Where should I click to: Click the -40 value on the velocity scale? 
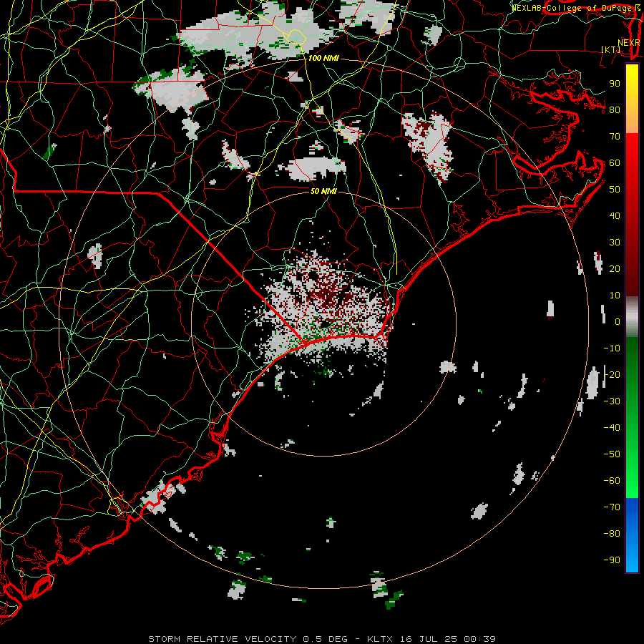tap(612, 428)
